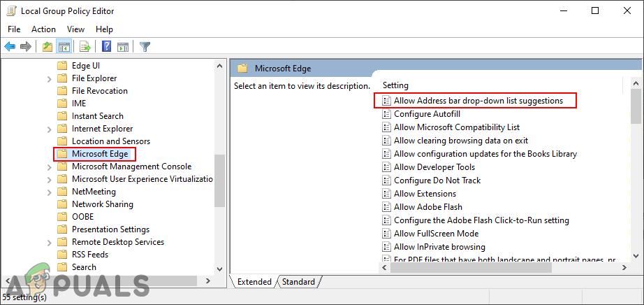Click settings list scroll up arrow
The height and width of the screenshot is (305, 644).
pyautogui.click(x=636, y=83)
